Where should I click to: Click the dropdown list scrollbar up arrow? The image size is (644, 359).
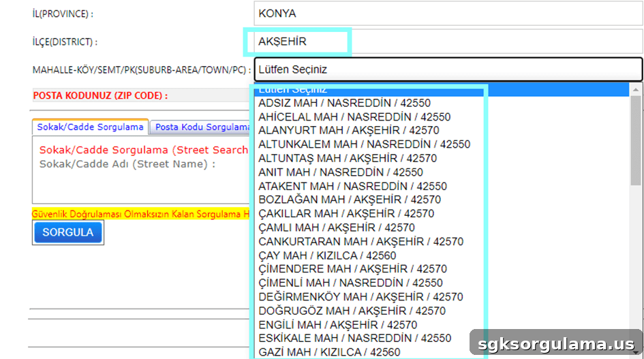(636, 89)
